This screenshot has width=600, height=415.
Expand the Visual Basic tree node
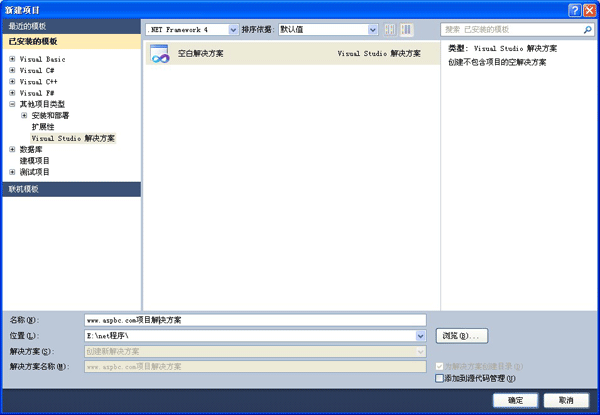coord(12,59)
